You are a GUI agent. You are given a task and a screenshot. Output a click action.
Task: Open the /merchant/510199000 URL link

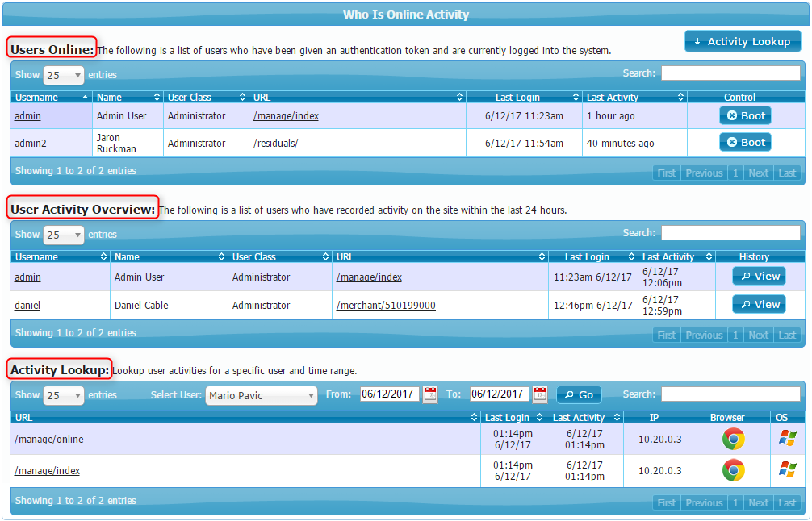point(385,306)
